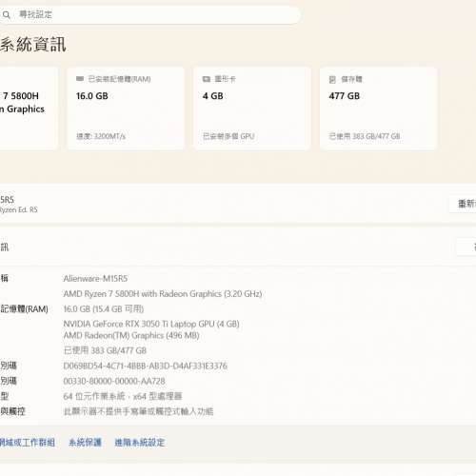476x476 pixels.
Task: Open the 網域或工作群組 link
Action: point(28,443)
